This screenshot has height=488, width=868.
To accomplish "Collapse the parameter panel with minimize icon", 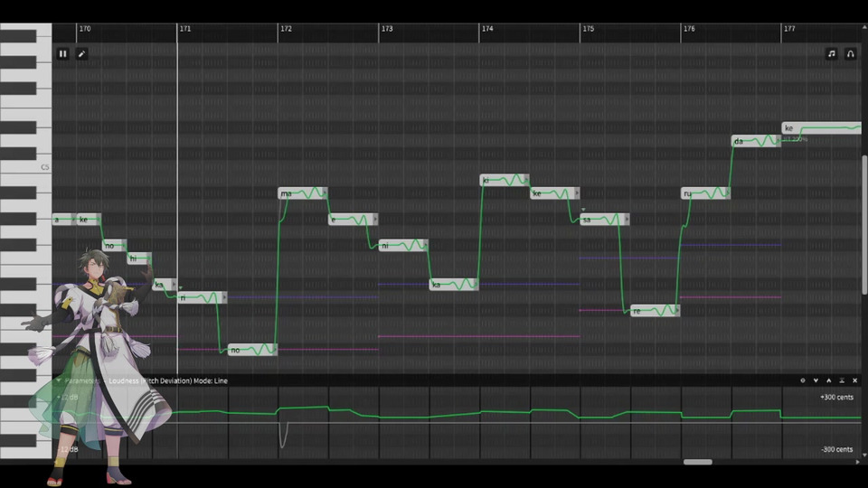I will point(842,380).
